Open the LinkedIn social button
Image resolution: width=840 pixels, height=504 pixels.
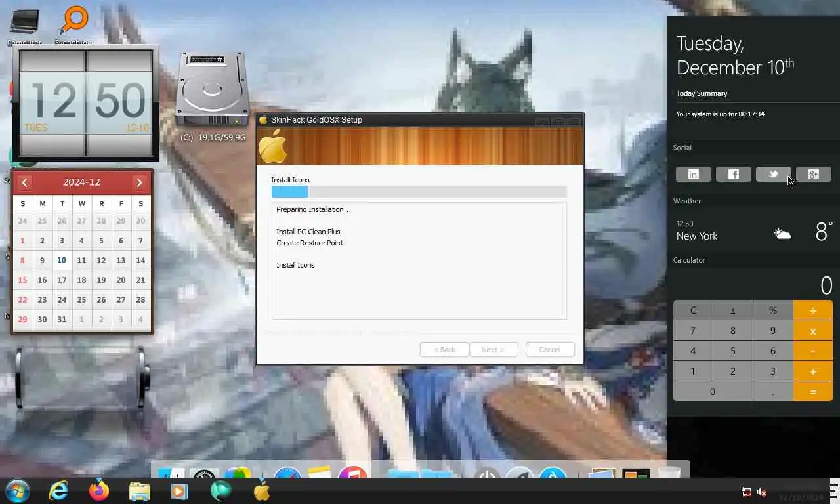pyautogui.click(x=693, y=174)
